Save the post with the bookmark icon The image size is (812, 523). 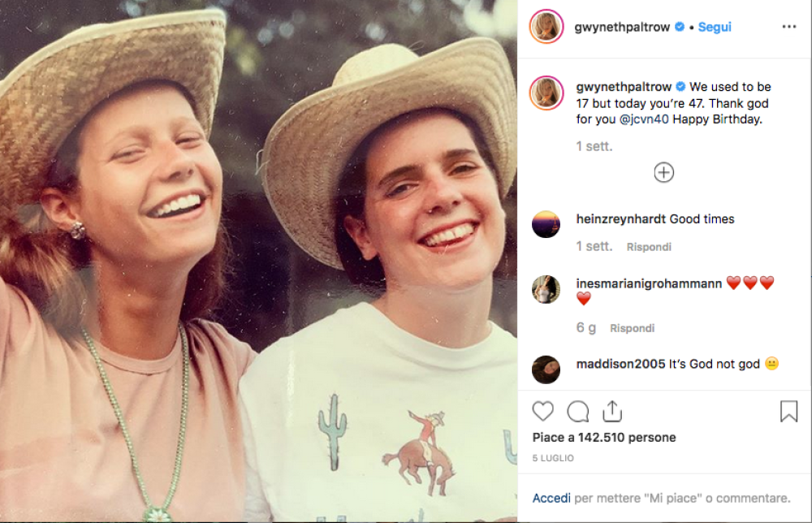pos(788,412)
